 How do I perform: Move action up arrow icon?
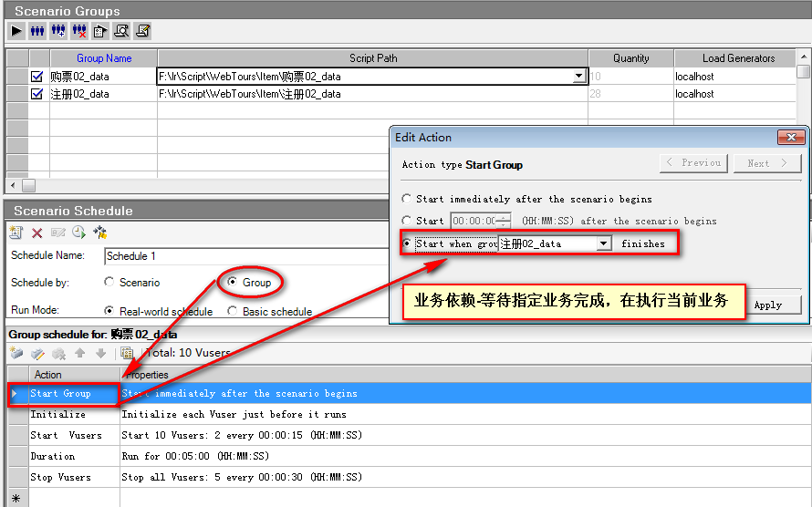tap(79, 353)
